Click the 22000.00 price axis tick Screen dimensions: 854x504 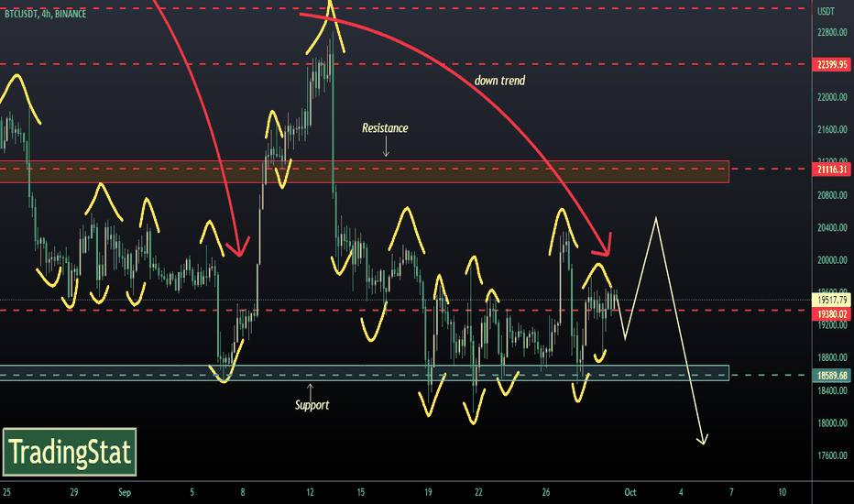pos(832,97)
